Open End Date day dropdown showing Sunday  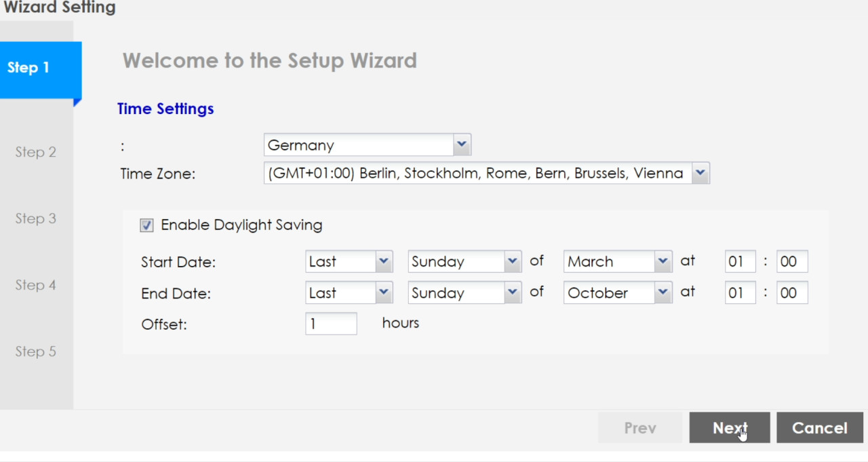click(464, 293)
